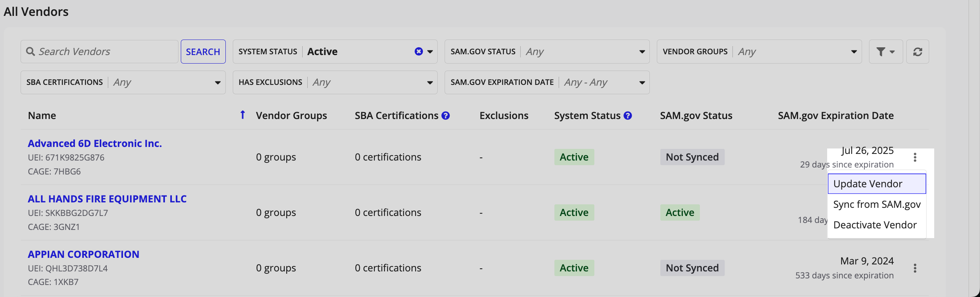Click the System Status help icon
The image size is (980, 297).
tap(628, 116)
